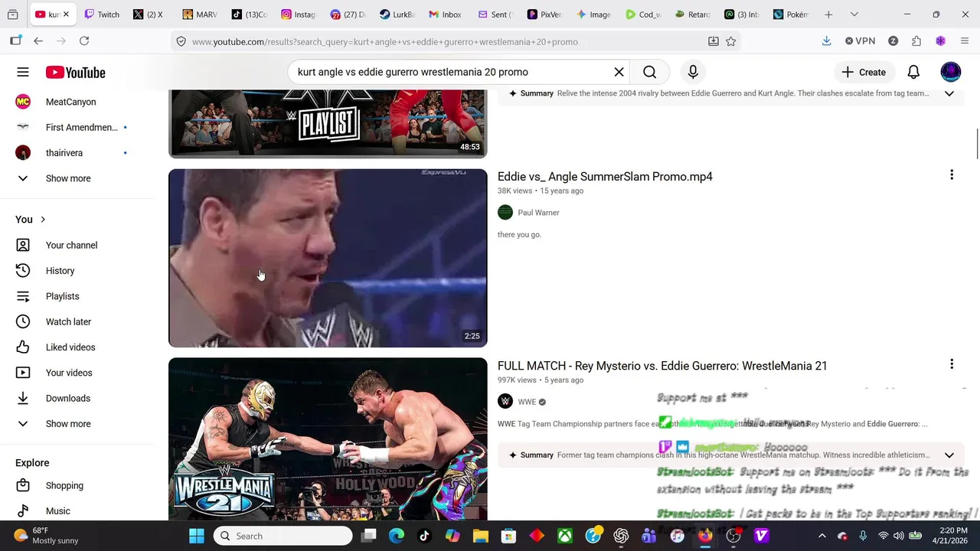Click the Paul Warner channel name
The image size is (980, 551).
[538, 213]
